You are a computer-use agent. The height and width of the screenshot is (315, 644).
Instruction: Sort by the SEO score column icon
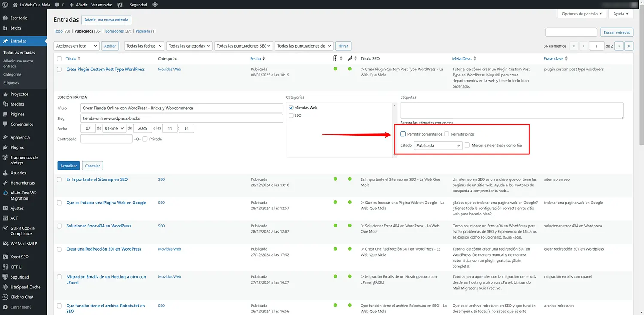point(335,58)
